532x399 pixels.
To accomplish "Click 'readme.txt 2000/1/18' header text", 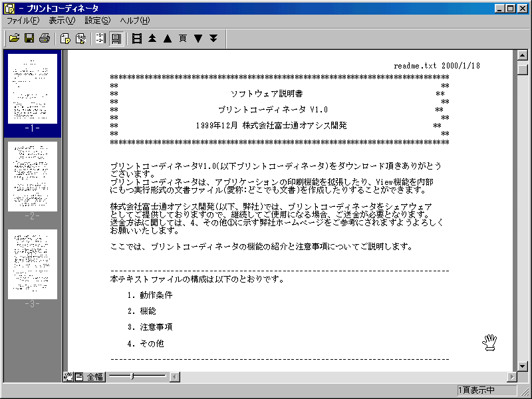I will coord(437,66).
